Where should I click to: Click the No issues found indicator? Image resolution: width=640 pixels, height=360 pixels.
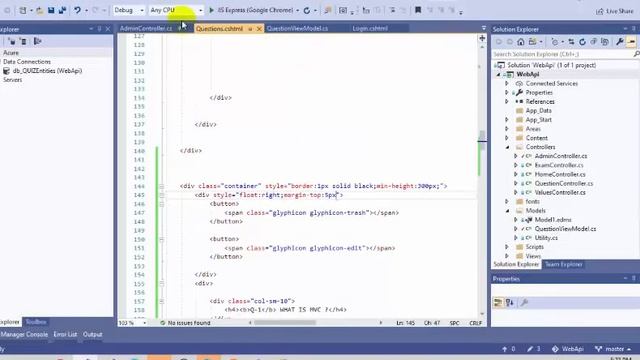point(185,323)
